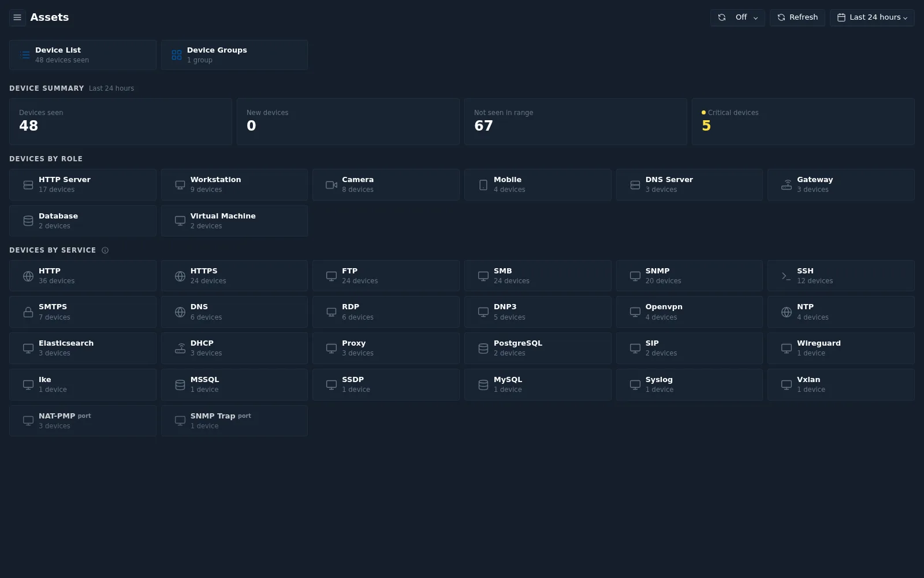Click the DHCP router icon
Viewport: 924px width, 578px height.
[180, 349]
